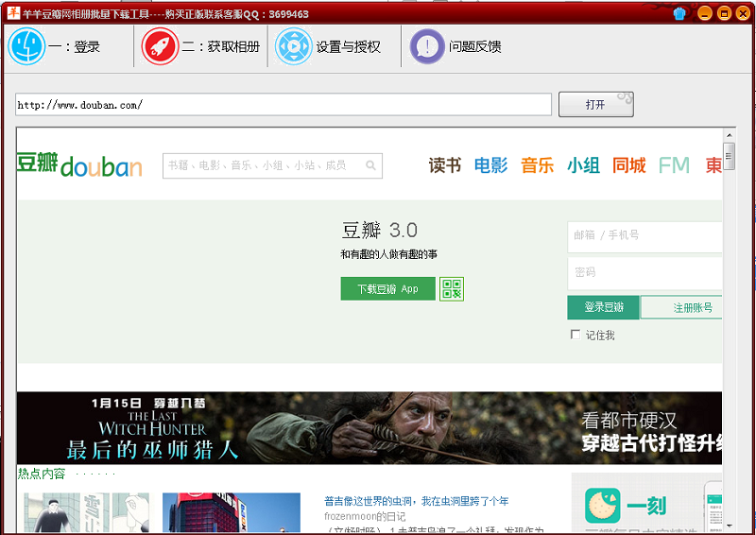The image size is (756, 535).
Task: Click the URL address input field
Action: [283, 105]
